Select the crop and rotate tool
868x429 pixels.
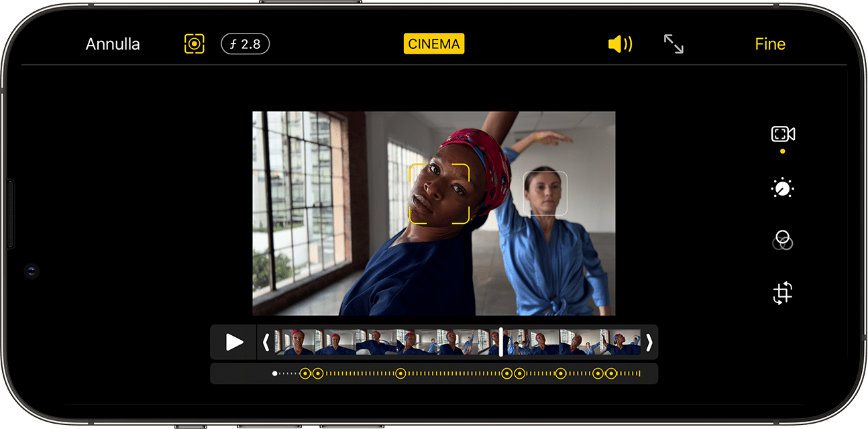point(782,294)
